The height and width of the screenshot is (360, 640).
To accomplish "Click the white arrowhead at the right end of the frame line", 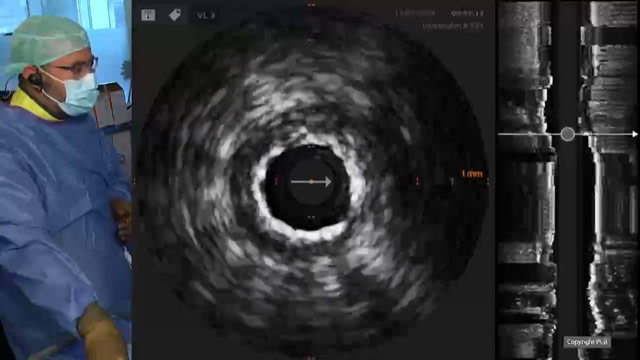I will 635,134.
